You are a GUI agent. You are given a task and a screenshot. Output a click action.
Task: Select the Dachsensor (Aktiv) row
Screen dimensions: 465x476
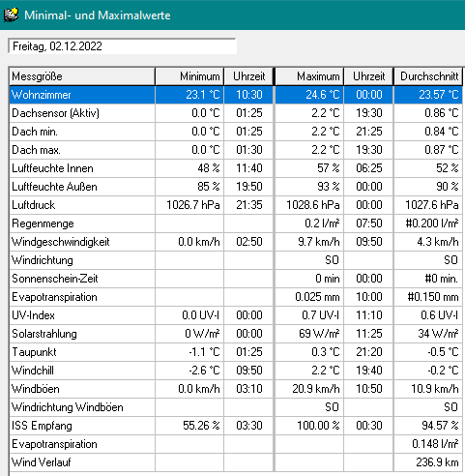pos(236,113)
